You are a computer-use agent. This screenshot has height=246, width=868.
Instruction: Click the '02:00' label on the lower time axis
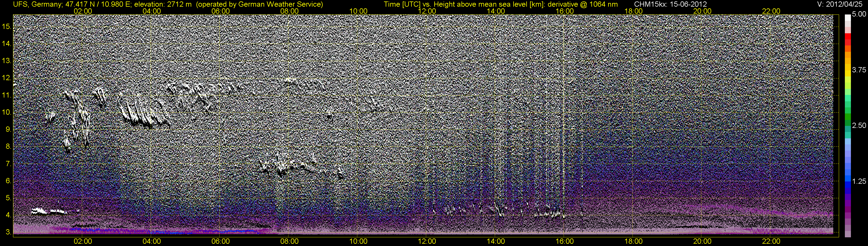click(x=82, y=241)
